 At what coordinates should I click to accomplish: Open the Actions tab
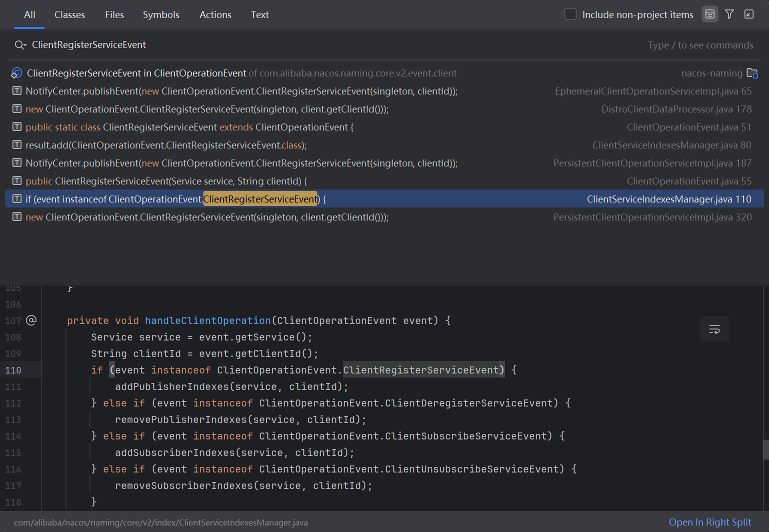(215, 15)
